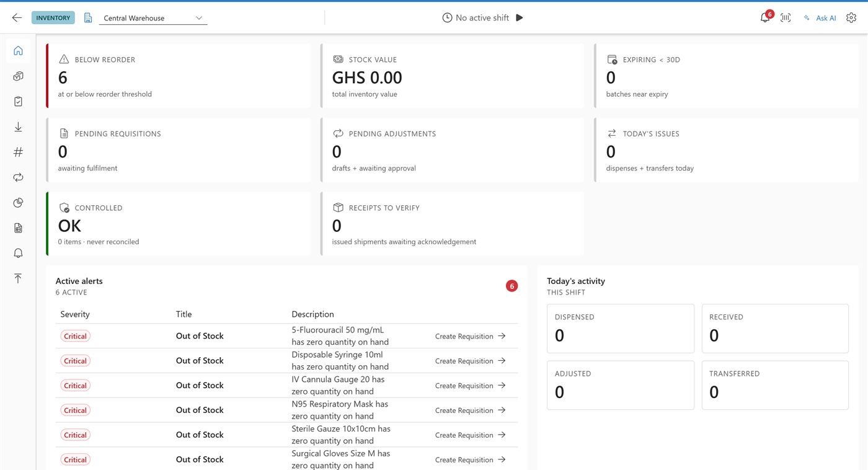Open the Home dashboard sidebar icon
The image size is (868, 470).
(18, 51)
